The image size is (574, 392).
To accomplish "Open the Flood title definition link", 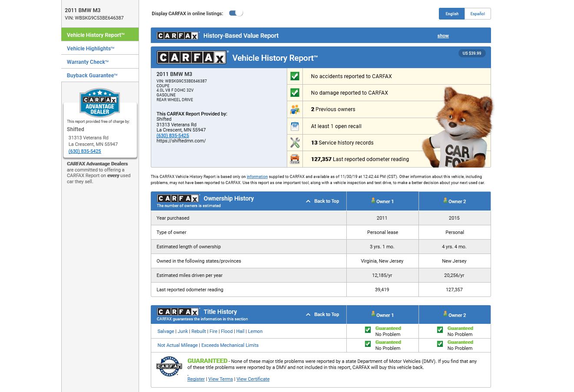I will click(x=227, y=331).
